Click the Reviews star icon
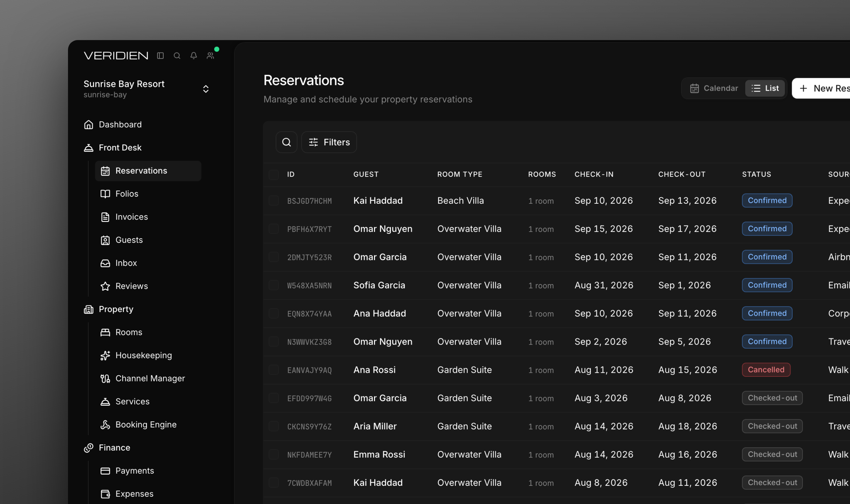The width and height of the screenshot is (850, 504). point(105,286)
